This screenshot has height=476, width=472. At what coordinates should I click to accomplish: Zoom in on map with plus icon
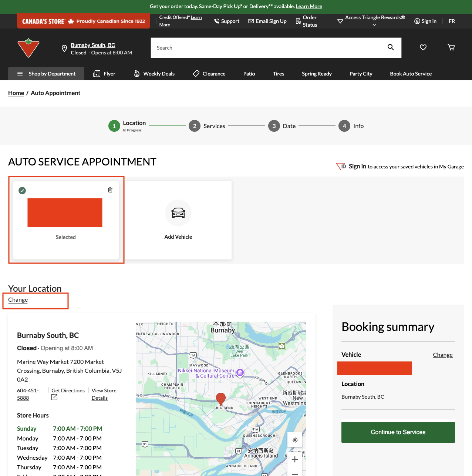pos(295,459)
